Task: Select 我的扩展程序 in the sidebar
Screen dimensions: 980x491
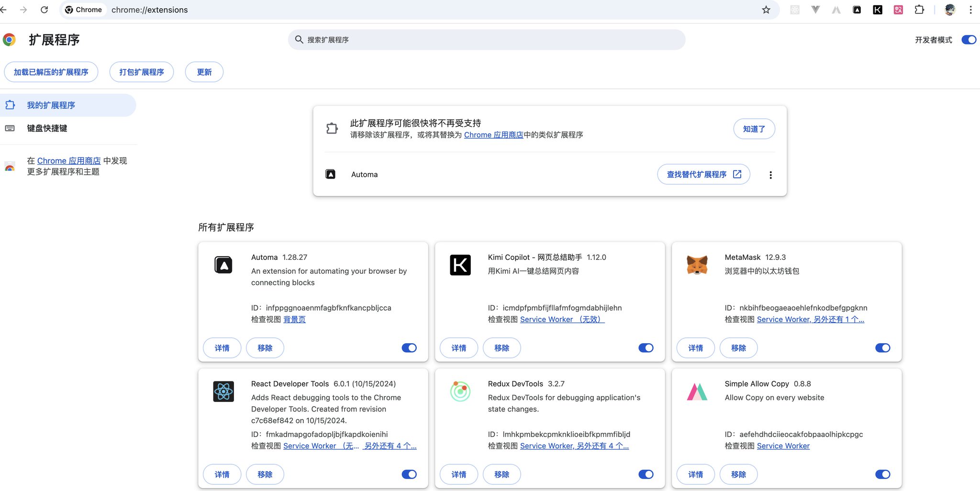Action: [68, 105]
